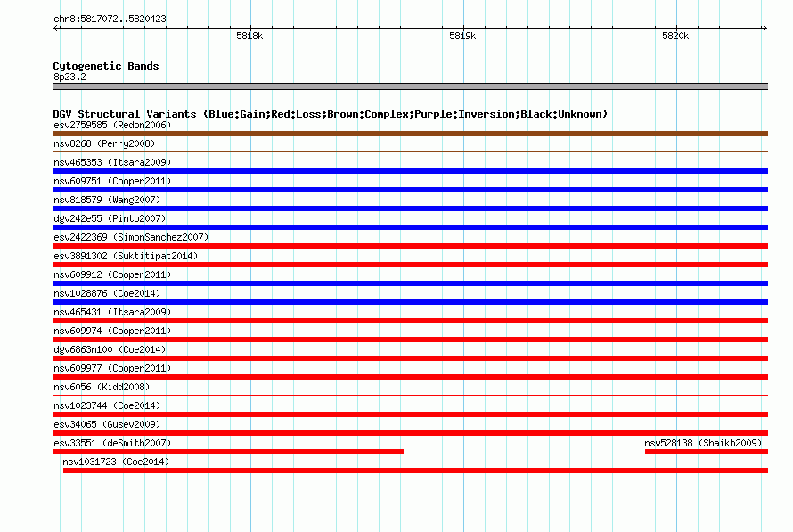Open nsv609912 (Cooper2011) label
The height and width of the screenshot is (532, 793).
point(112,274)
